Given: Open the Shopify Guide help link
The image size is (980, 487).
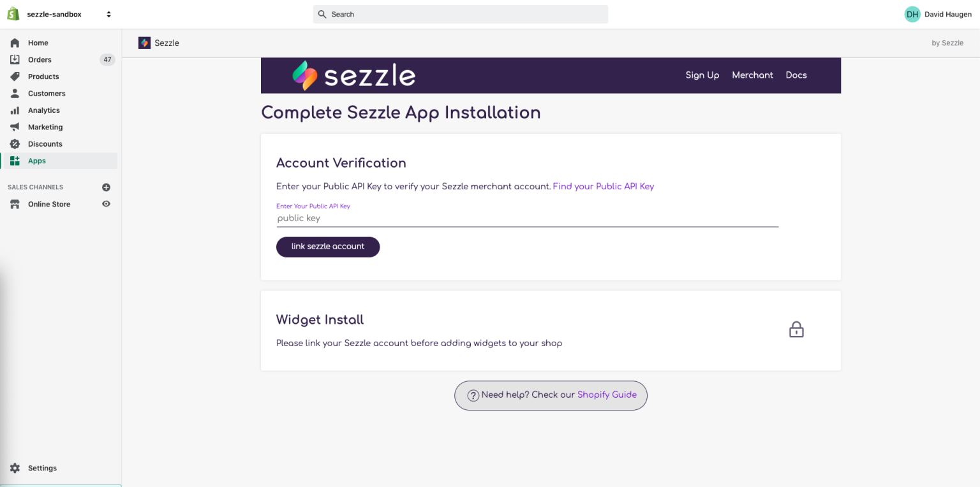Looking at the screenshot, I should [x=607, y=395].
